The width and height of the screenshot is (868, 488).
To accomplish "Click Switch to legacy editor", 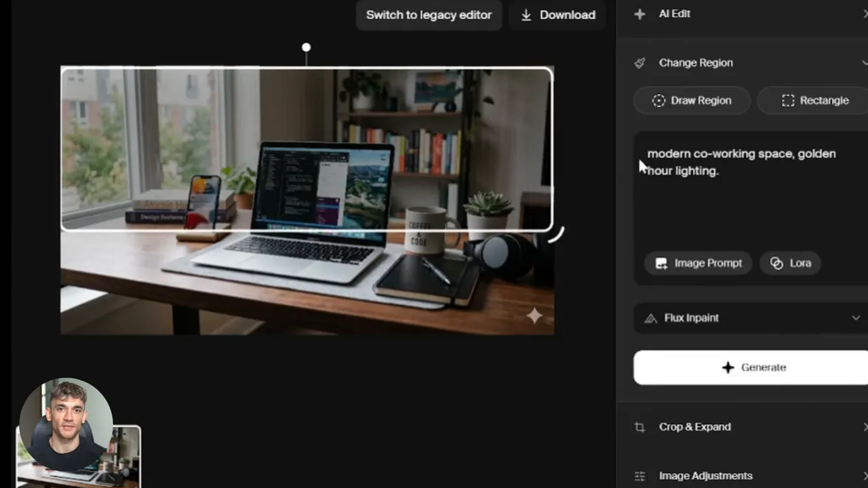I will coord(429,15).
